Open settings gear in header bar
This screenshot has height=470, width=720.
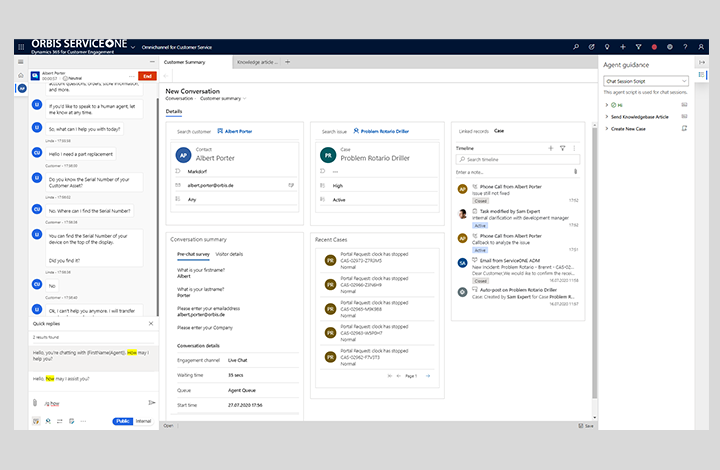(x=669, y=47)
